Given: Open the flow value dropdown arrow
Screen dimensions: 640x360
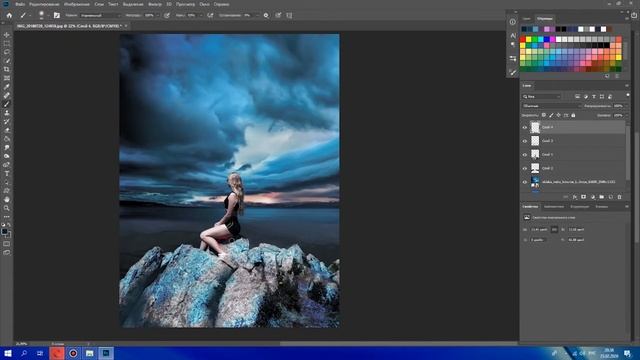Looking at the screenshot, I should (200, 16).
